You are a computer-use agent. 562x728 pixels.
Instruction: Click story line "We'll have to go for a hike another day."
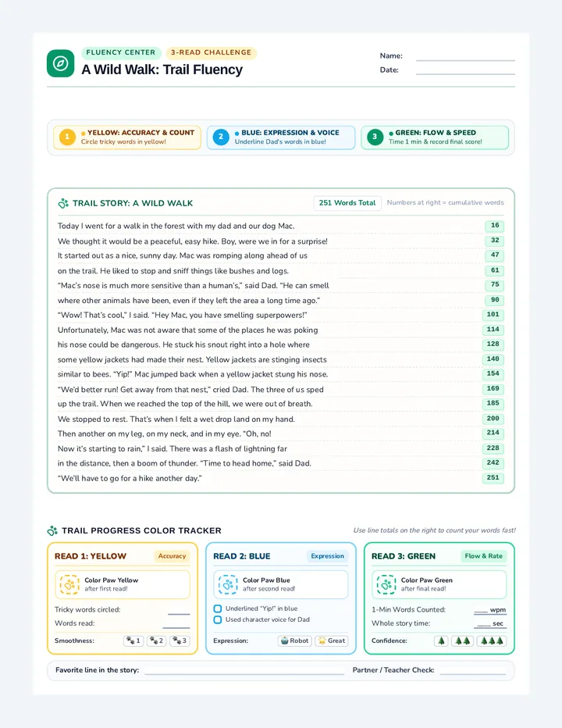(x=130, y=478)
